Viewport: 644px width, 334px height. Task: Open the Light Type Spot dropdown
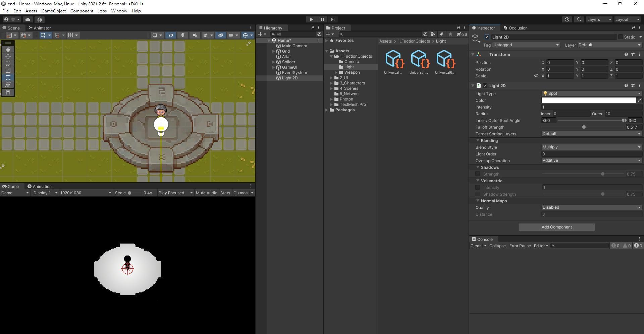pos(592,93)
